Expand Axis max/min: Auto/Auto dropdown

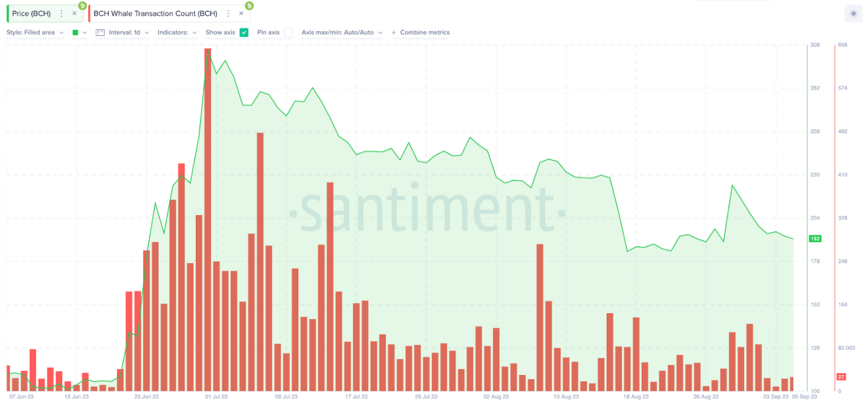click(x=341, y=32)
